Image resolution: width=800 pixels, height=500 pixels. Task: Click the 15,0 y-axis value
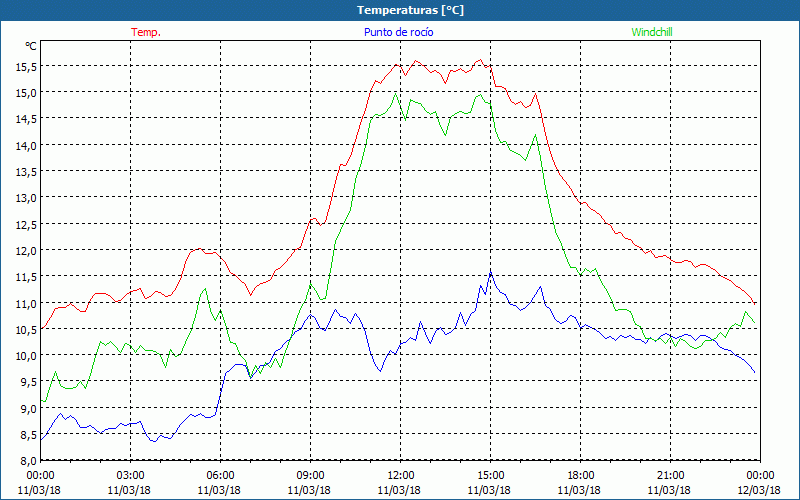click(x=25, y=92)
